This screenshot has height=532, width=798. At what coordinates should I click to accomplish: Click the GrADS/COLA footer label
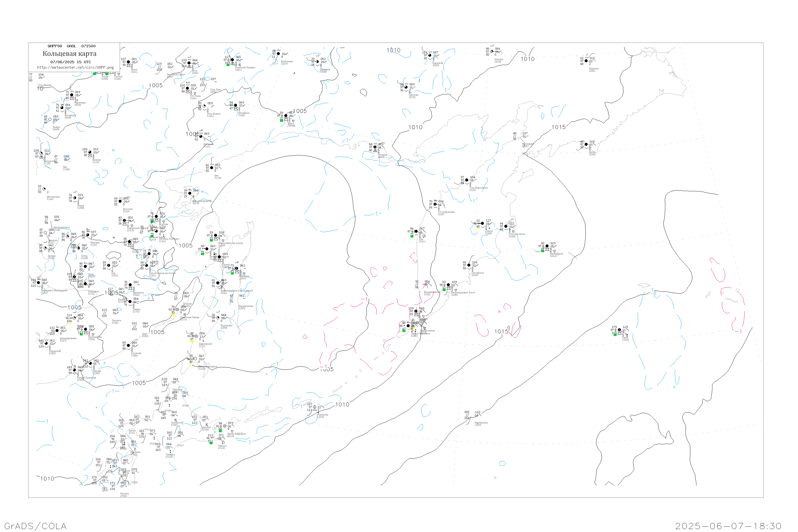pyautogui.click(x=35, y=526)
